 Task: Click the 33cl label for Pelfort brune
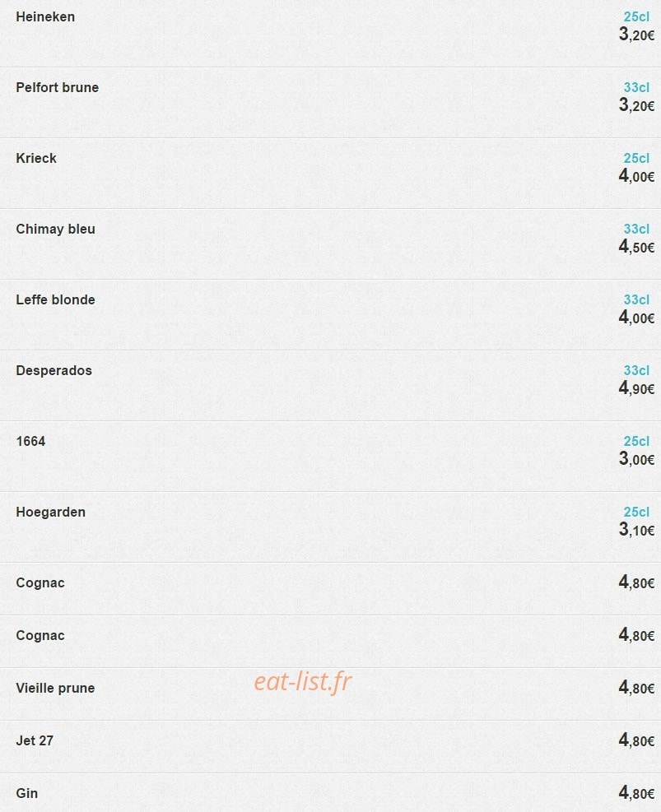click(636, 87)
